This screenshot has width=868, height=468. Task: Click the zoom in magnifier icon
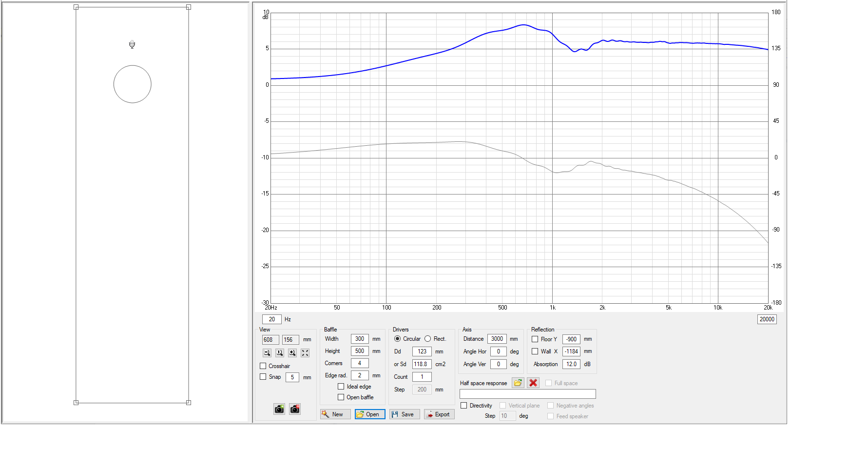(x=292, y=353)
